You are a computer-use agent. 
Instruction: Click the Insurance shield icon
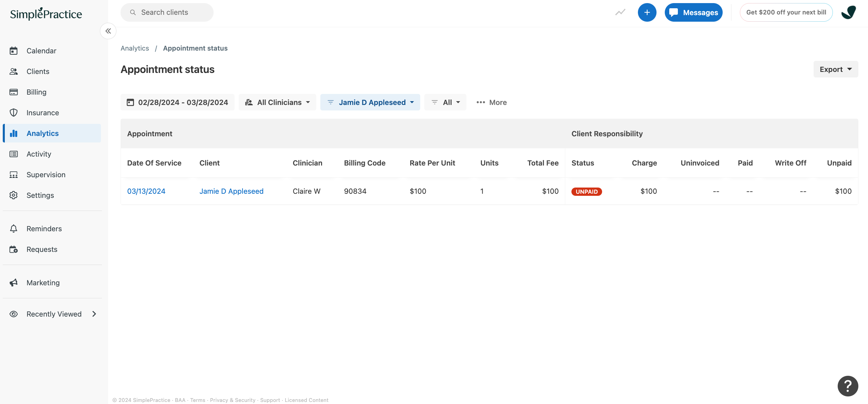point(14,113)
